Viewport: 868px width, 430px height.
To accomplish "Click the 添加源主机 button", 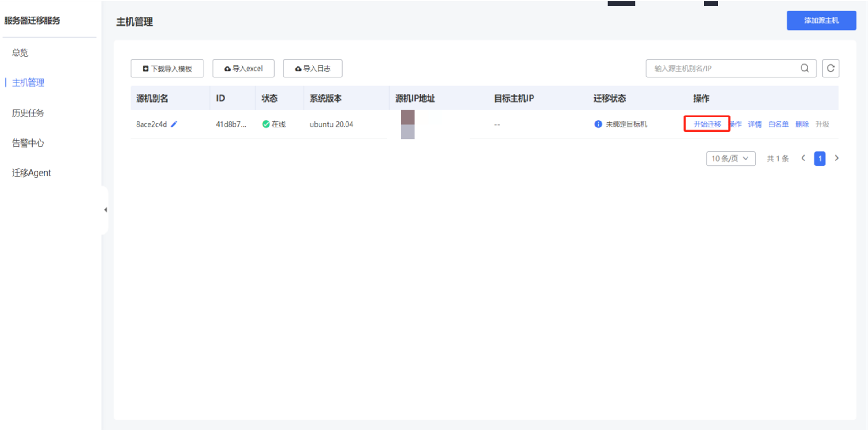I will (x=821, y=21).
